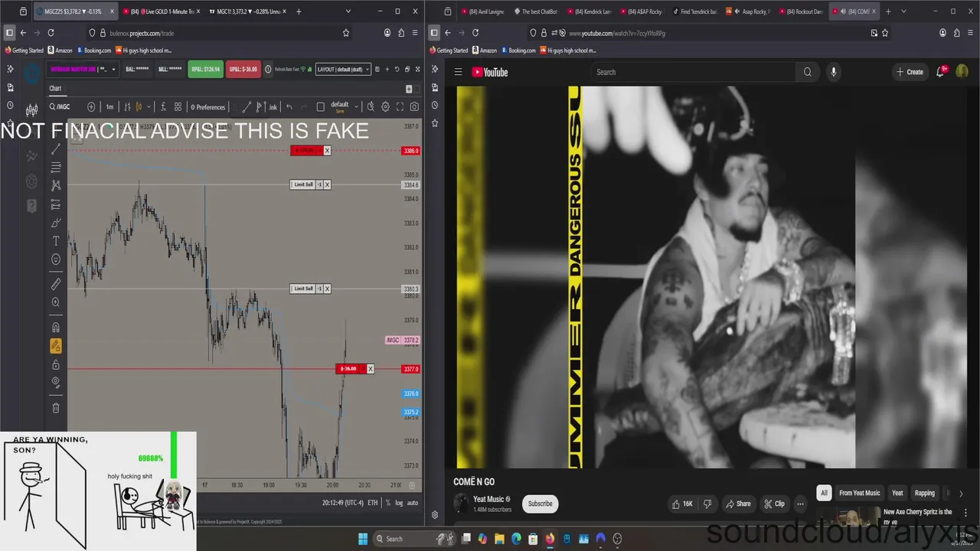Switch to The best ChatBot tab

(537, 11)
